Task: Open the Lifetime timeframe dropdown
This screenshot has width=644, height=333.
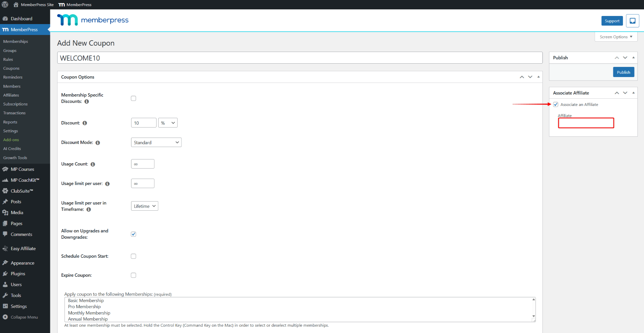Action: coord(144,206)
